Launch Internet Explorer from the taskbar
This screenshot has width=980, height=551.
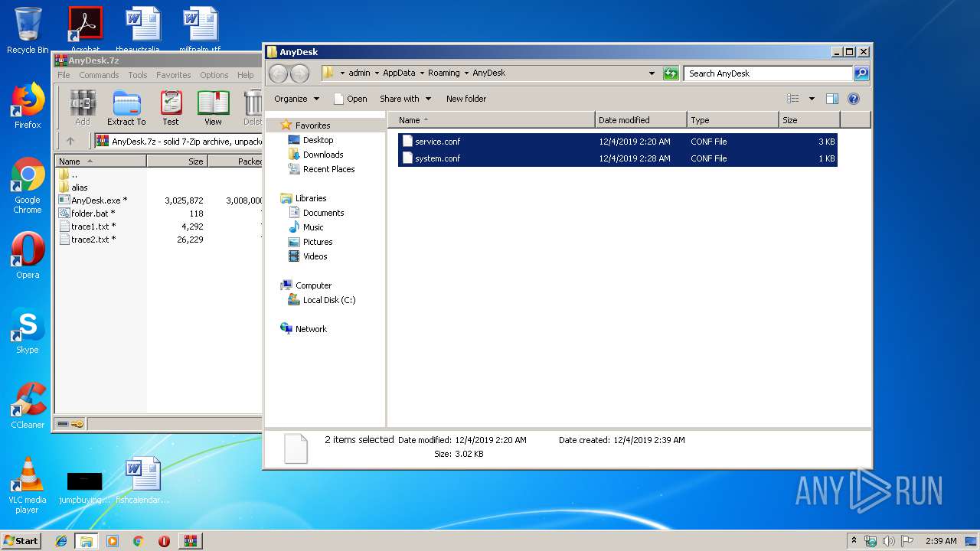pyautogui.click(x=61, y=541)
